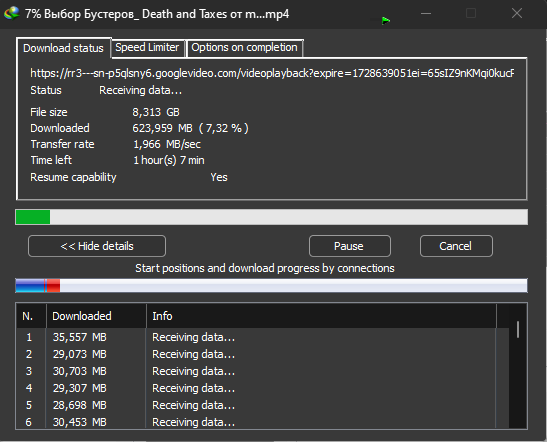Image resolution: width=547 pixels, height=442 pixels.
Task: Maximize the download window
Action: [x=471, y=14]
